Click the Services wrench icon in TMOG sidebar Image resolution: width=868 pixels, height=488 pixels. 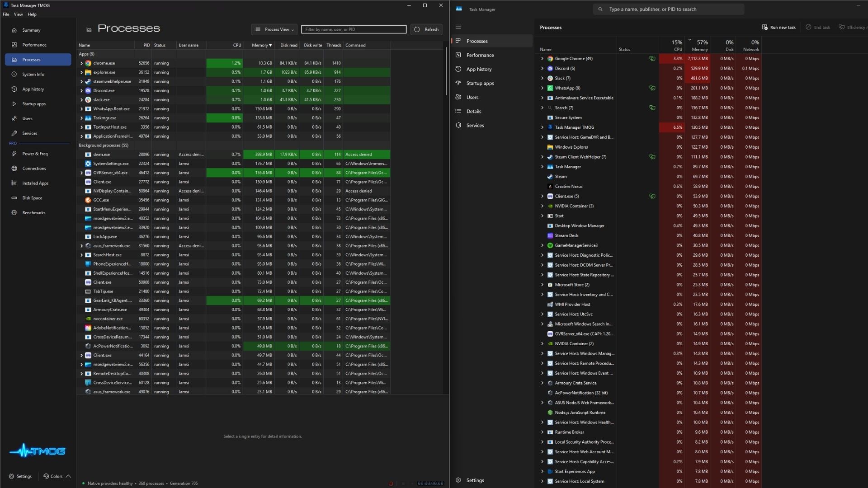(14, 133)
